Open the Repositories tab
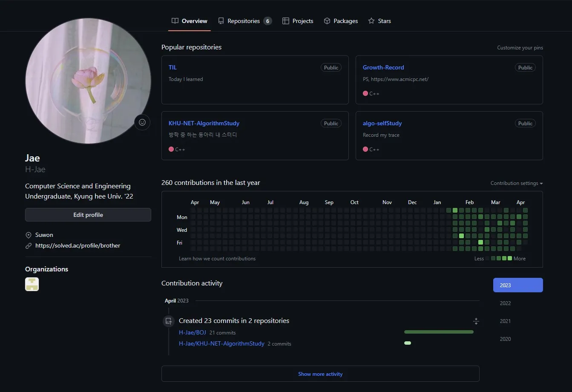Viewport: 572px width, 392px height. pyautogui.click(x=244, y=21)
